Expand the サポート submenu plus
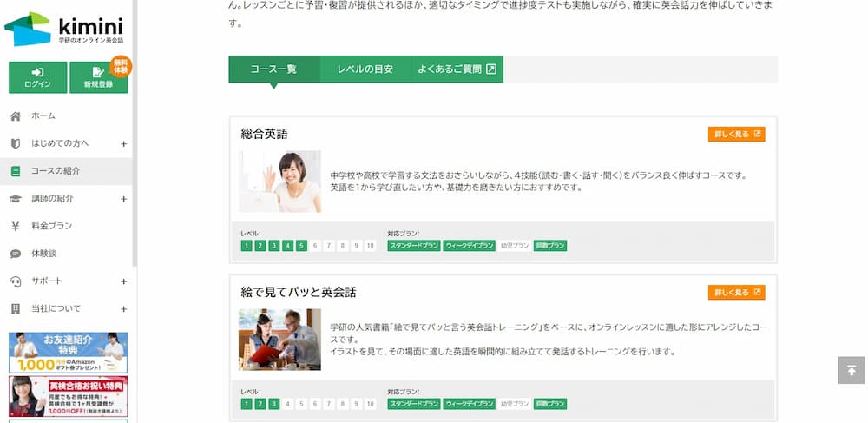The image size is (868, 423). [124, 281]
